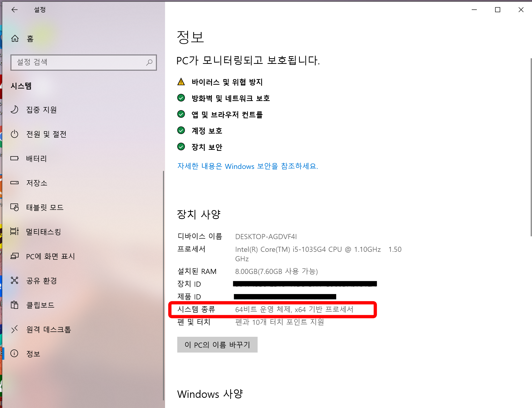The height and width of the screenshot is (408, 532).
Task: Click the yellow warning icon for virus protection
Action: pos(181,82)
